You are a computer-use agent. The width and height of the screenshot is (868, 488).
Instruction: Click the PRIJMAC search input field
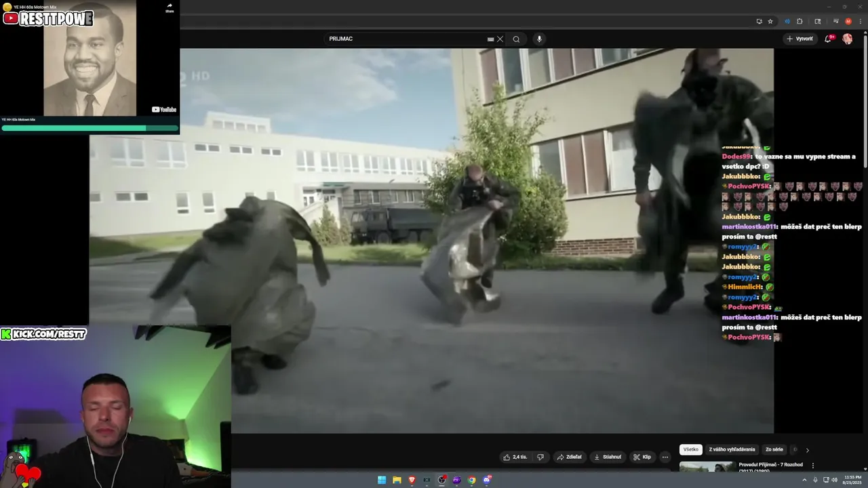407,39
